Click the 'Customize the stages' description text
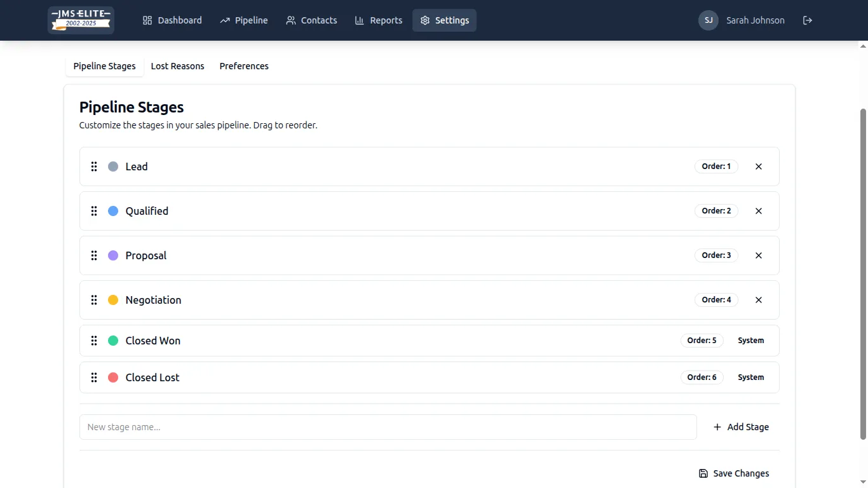Screen dimensions: 868x488 click(198, 125)
